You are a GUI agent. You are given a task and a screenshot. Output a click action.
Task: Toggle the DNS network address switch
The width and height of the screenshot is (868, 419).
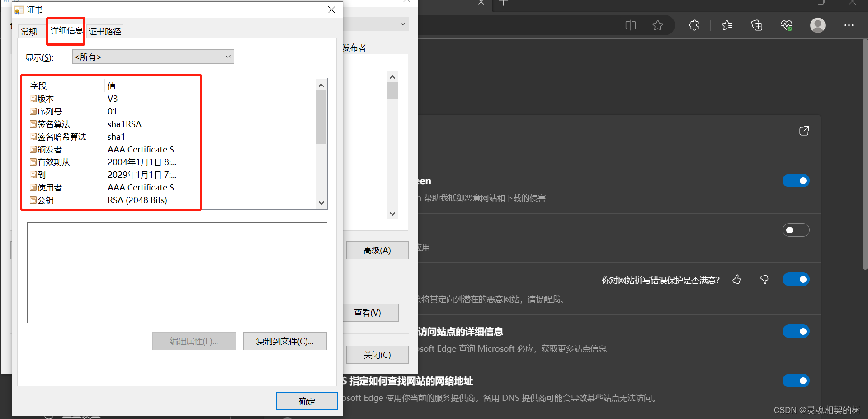coord(796,381)
